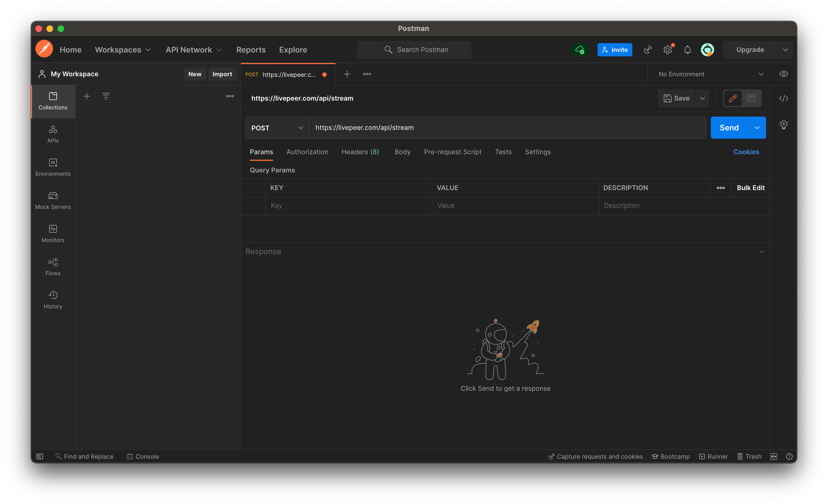This screenshot has height=504, width=828.
Task: Go to Home
Action: click(70, 50)
